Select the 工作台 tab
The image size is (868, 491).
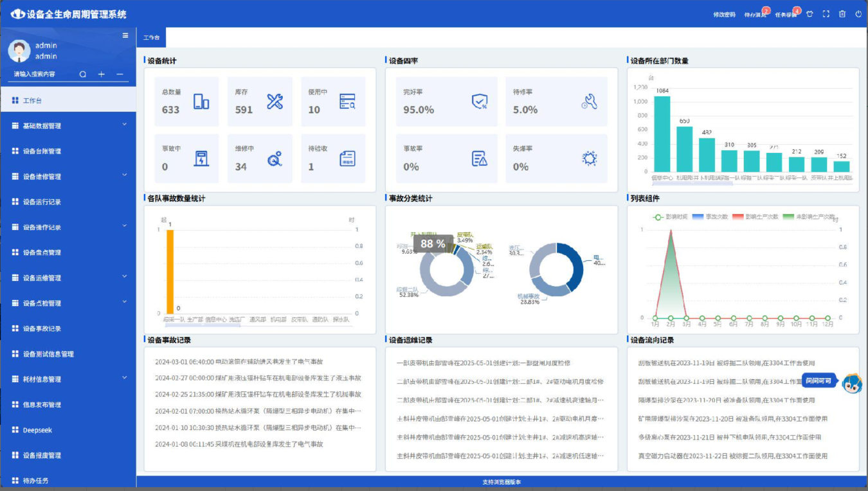tap(151, 38)
